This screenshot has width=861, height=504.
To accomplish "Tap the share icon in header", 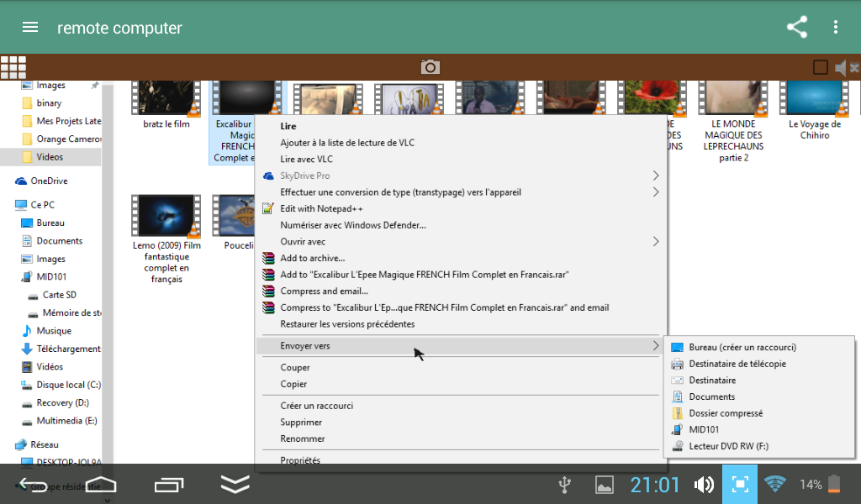I will [797, 27].
